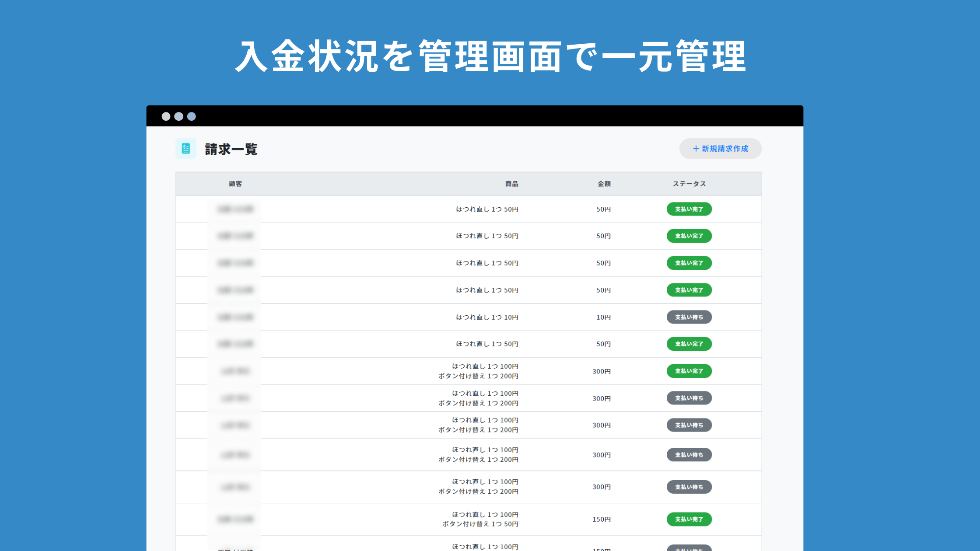Click the ステータス column header
The image size is (980, 551).
click(x=689, y=184)
